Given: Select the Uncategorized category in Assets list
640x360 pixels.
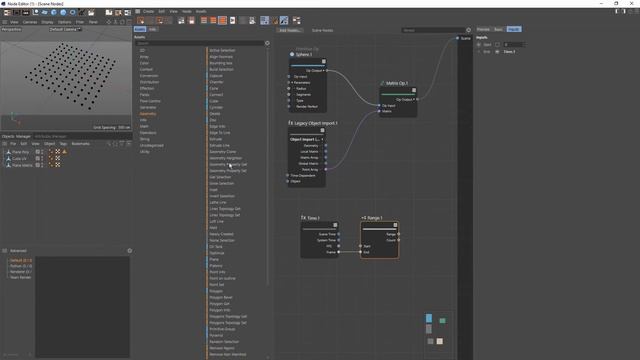Looking at the screenshot, I should point(151,145).
